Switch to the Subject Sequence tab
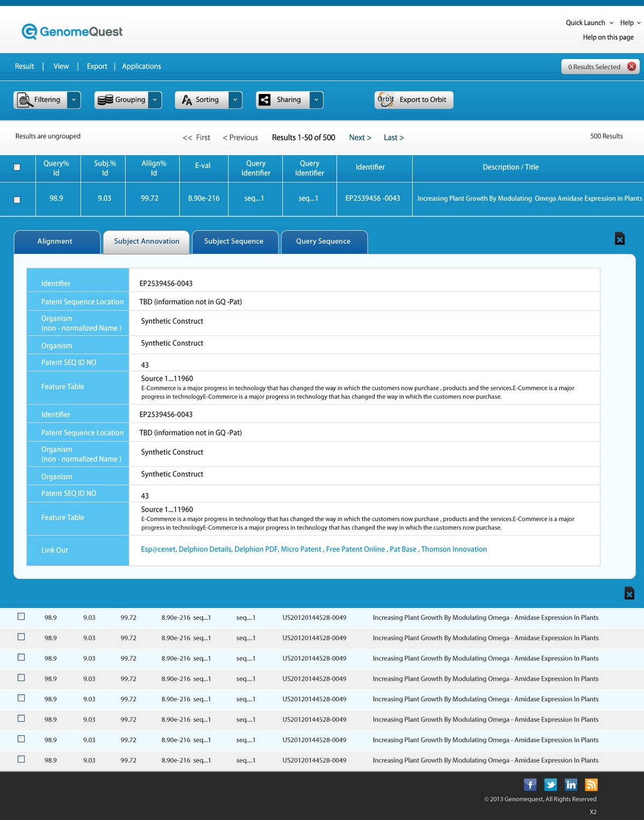The image size is (644, 820). click(x=235, y=242)
